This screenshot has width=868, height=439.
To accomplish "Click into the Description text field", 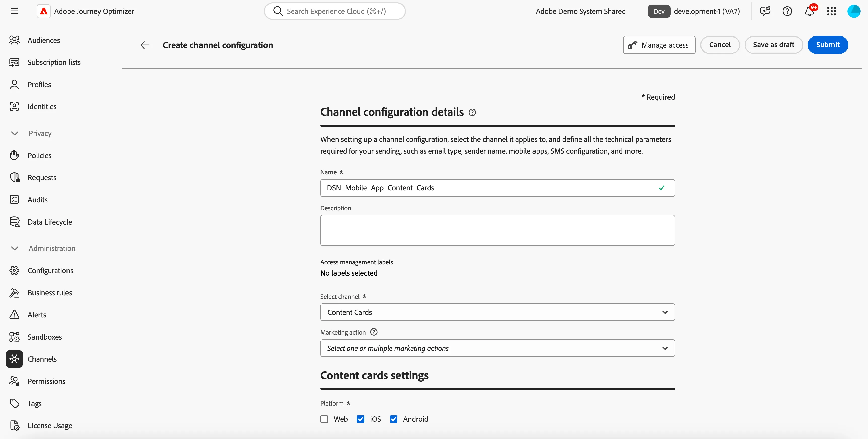I will (x=497, y=230).
